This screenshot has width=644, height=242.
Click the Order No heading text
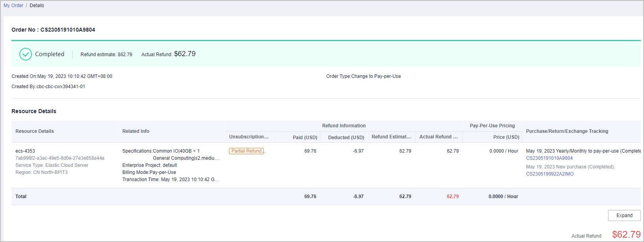(x=53, y=30)
